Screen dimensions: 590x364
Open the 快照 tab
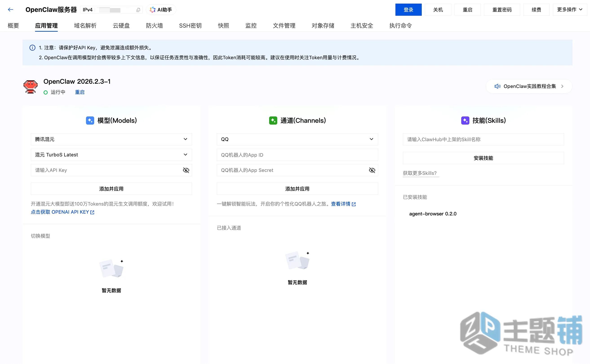tap(223, 26)
